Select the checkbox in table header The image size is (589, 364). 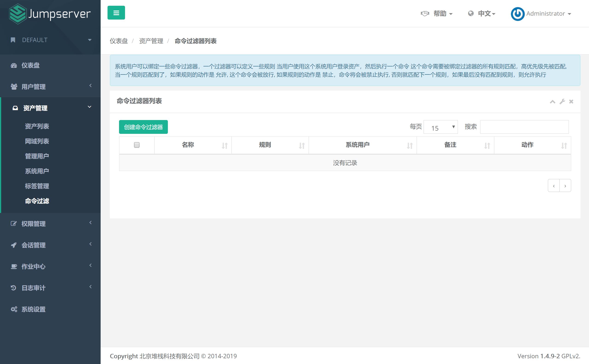(x=137, y=145)
